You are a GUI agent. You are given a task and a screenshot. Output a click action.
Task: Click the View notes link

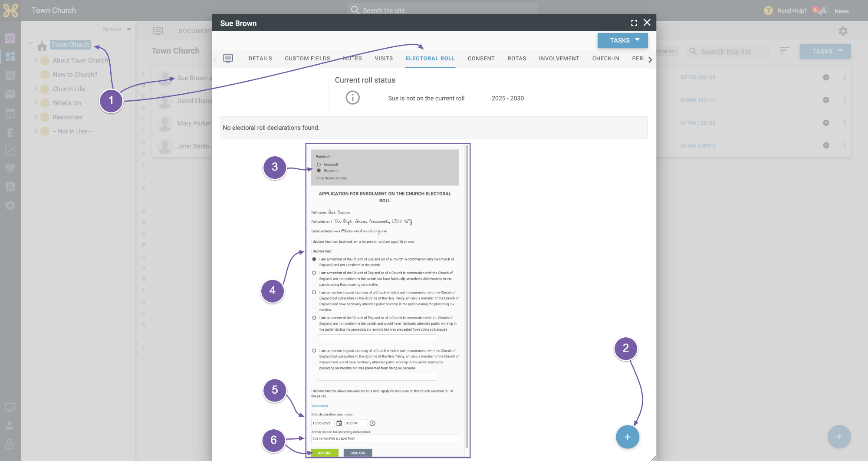point(319,406)
